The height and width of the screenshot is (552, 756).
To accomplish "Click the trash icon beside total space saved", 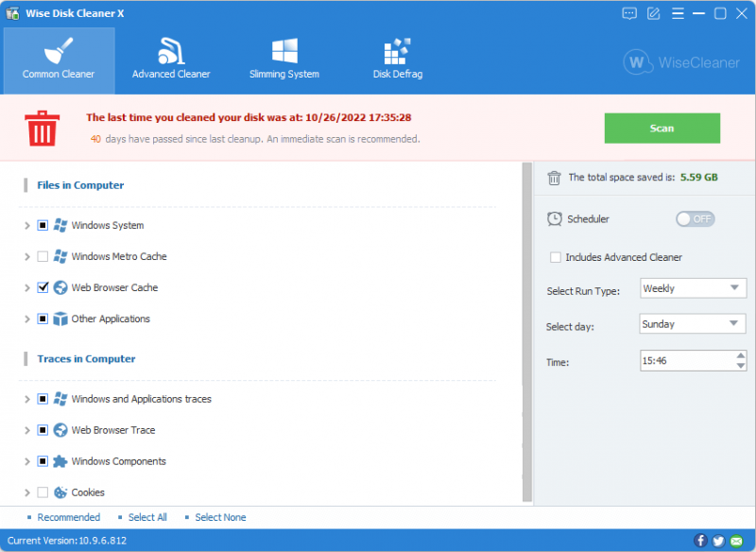I will tap(554, 178).
